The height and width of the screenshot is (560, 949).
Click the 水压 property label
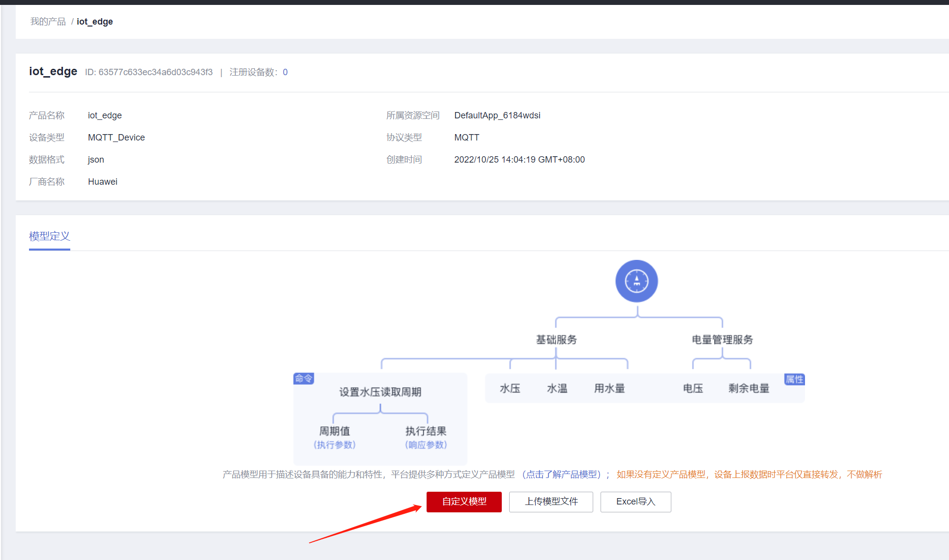(510, 388)
